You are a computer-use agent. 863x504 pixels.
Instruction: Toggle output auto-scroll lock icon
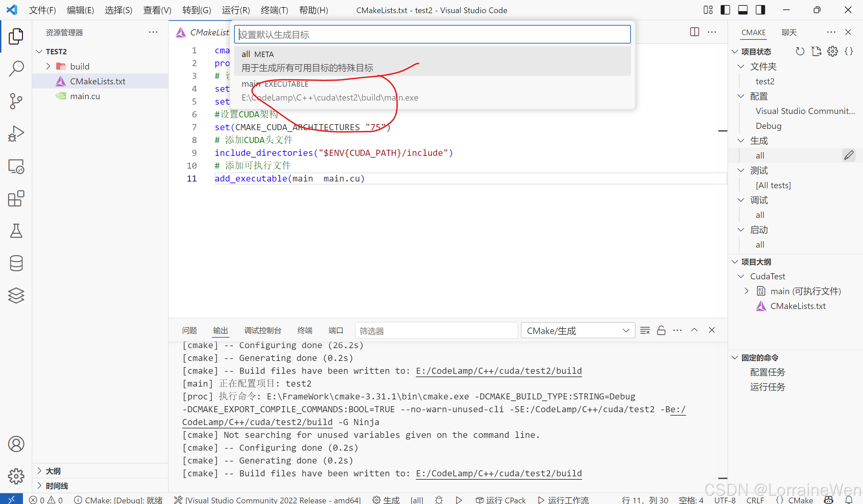tap(661, 330)
